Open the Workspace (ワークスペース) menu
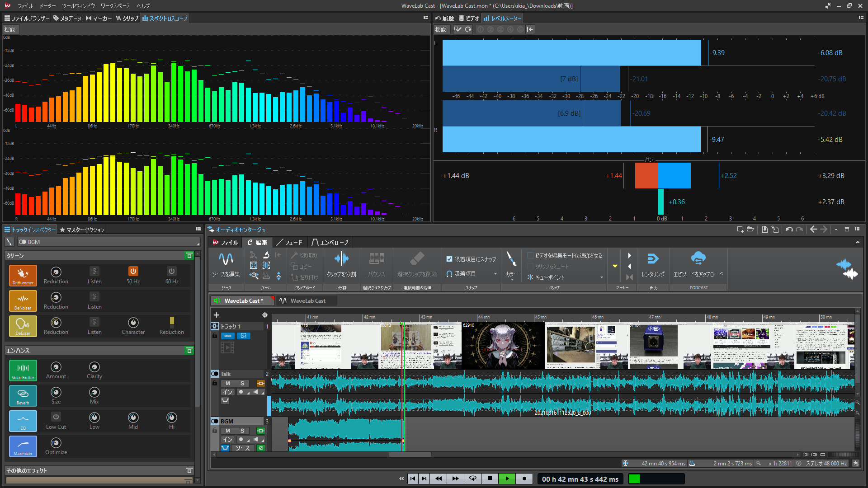This screenshot has height=488, width=868. click(x=115, y=6)
